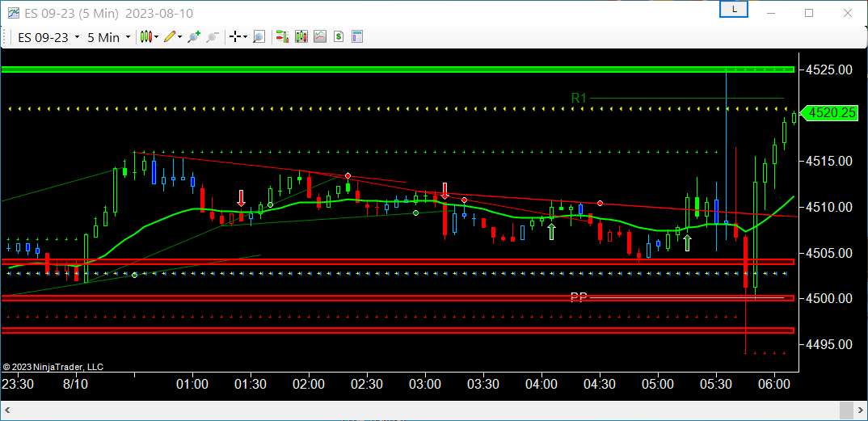Open the Strategies dollar sign icon
868x421 pixels.
[x=339, y=37]
